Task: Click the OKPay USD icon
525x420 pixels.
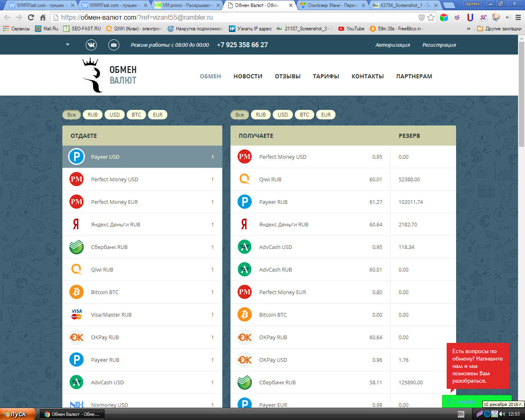Action: coord(244,360)
